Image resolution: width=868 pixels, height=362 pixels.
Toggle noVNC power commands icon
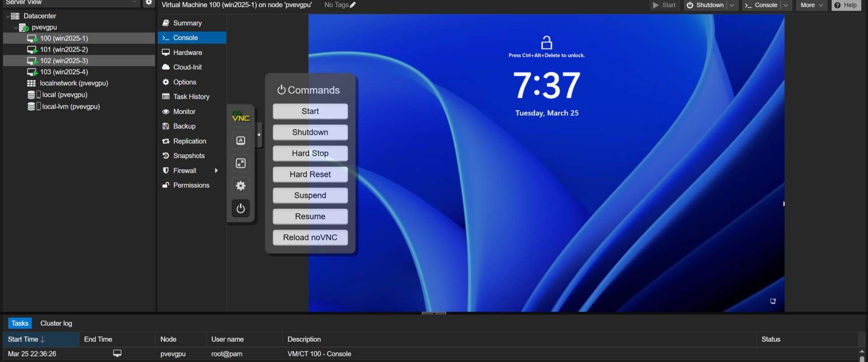click(x=241, y=208)
